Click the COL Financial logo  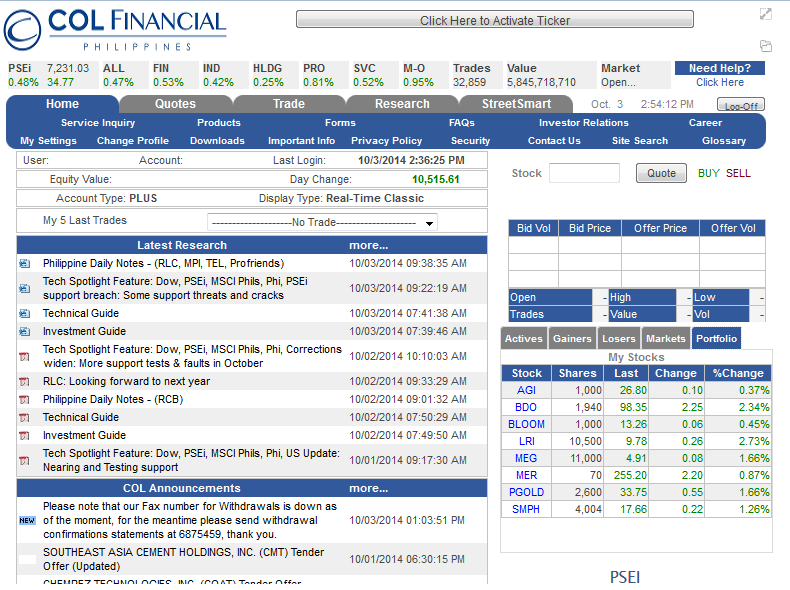point(115,30)
